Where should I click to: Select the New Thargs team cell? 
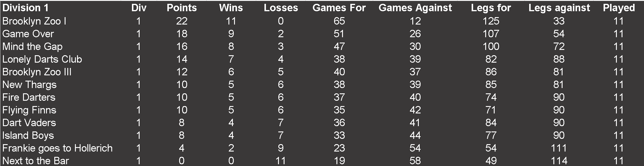[29, 84]
